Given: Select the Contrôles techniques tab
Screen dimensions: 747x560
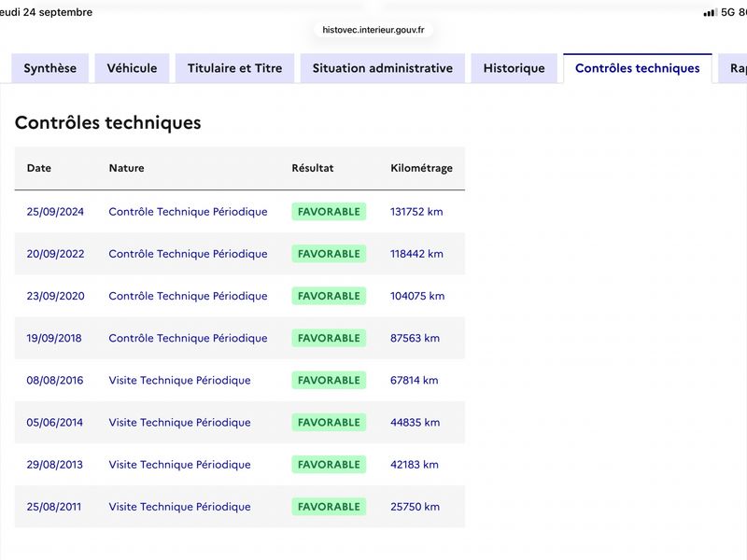Looking at the screenshot, I should pos(638,68).
